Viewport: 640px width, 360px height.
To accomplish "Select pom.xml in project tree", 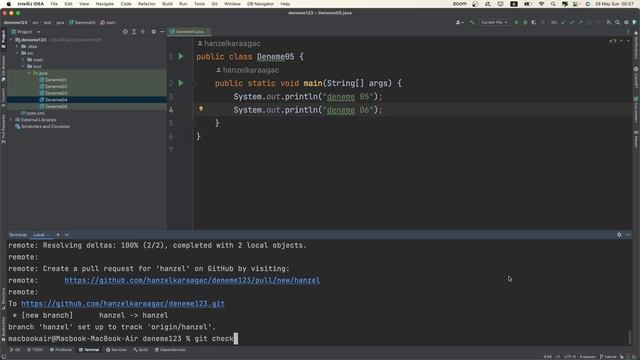I will click(x=33, y=113).
